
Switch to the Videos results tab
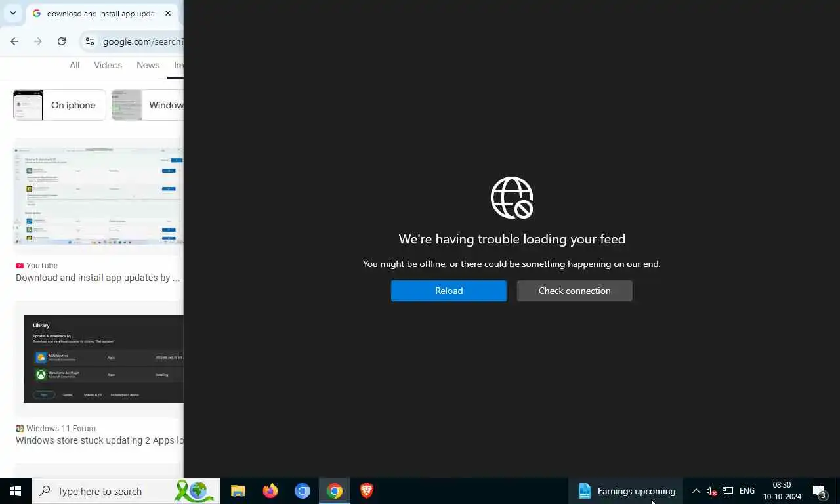coord(108,65)
